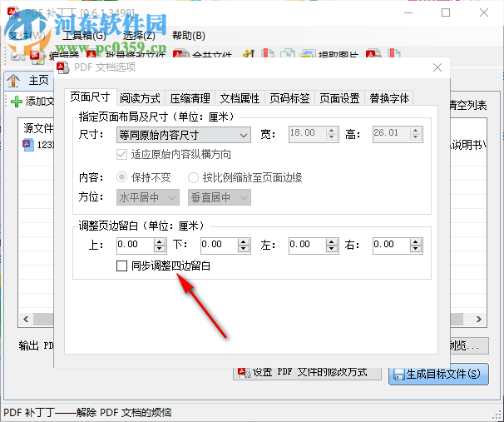Click the 源文件 column header
Image resolution: width=504 pixels, height=422 pixels.
pyautogui.click(x=38, y=128)
